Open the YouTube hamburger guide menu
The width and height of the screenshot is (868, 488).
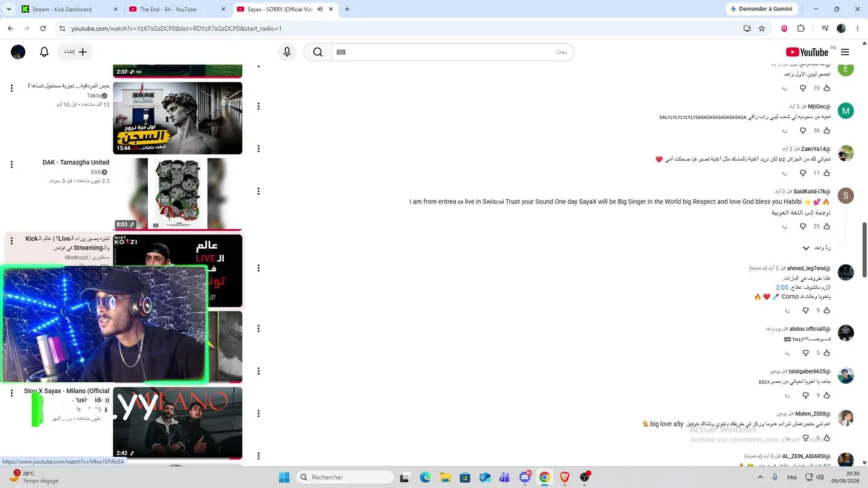[x=845, y=52]
